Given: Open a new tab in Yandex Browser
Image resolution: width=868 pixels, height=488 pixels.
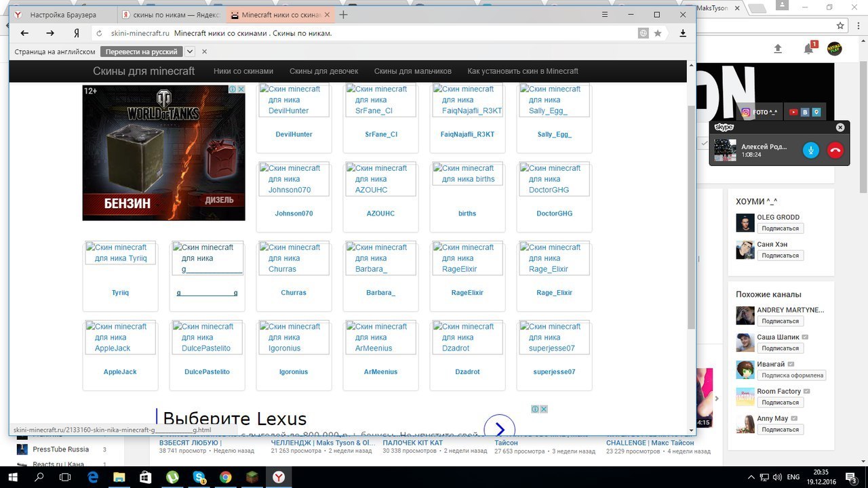Looking at the screenshot, I should click(344, 14).
